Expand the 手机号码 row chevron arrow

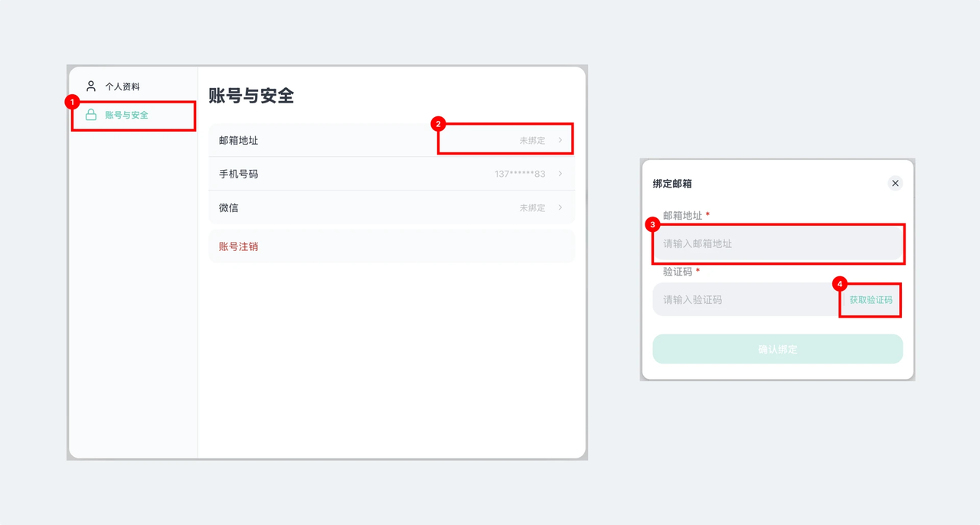tap(560, 174)
